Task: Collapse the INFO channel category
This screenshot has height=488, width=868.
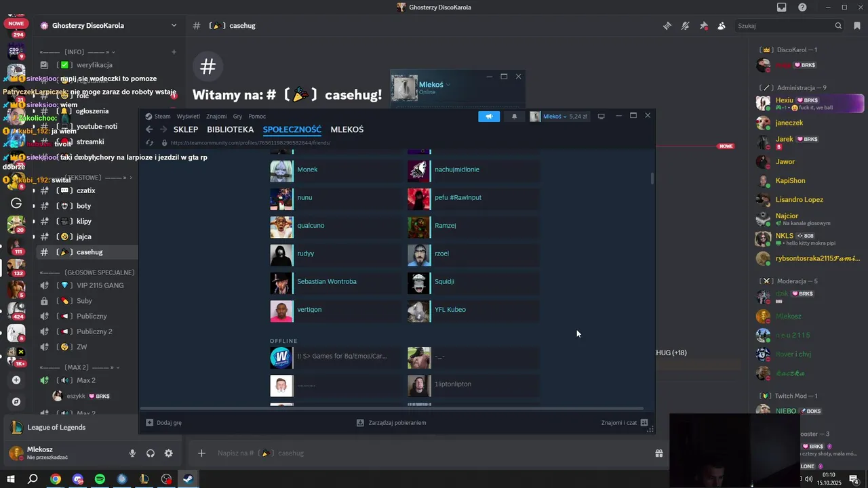Action: point(77,52)
